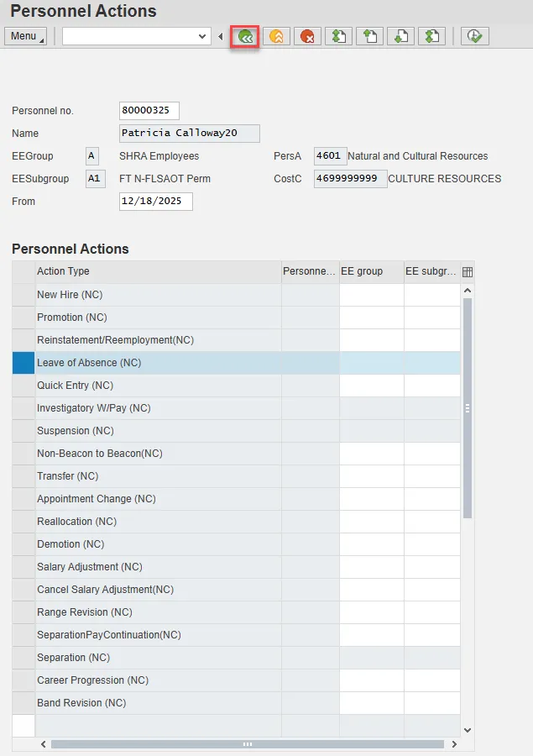533x756 pixels.
Task: Go to first page icon
Action: point(338,36)
